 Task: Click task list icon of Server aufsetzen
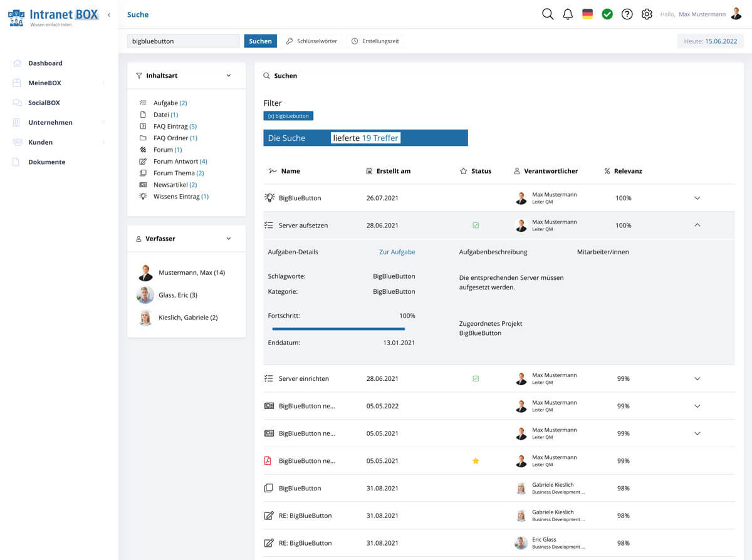tap(269, 226)
